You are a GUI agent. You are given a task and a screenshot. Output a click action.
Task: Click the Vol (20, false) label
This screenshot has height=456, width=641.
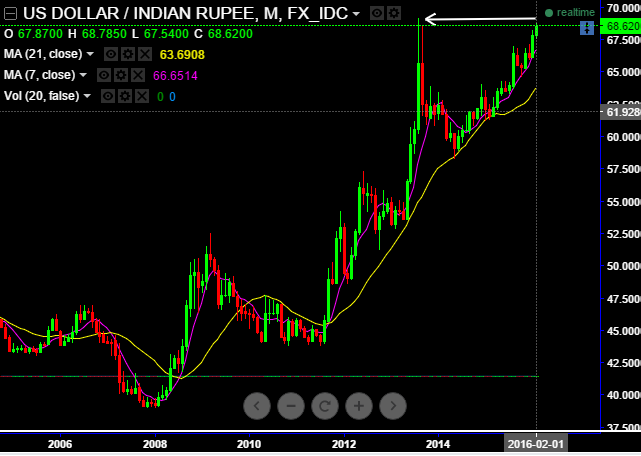tap(41, 96)
